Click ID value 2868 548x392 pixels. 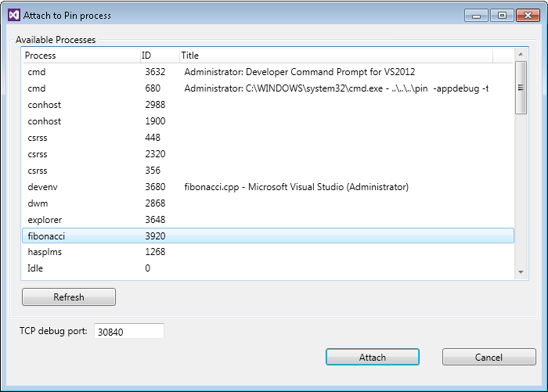(x=155, y=203)
